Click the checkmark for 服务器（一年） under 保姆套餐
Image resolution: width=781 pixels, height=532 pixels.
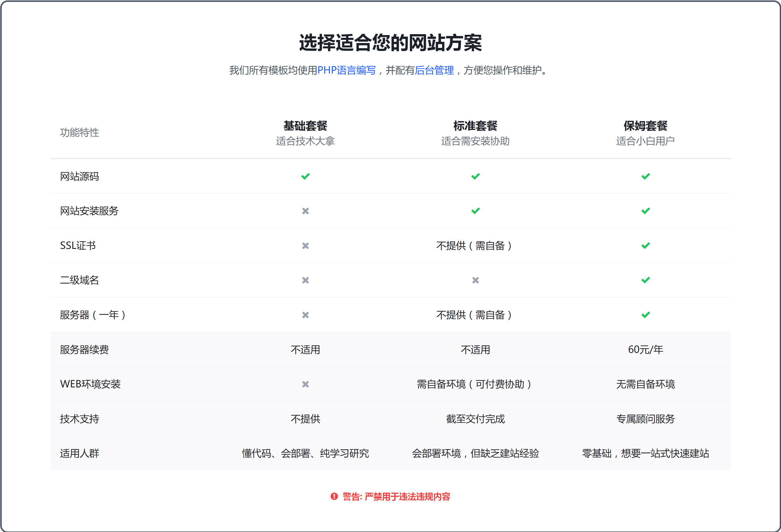[x=645, y=315]
